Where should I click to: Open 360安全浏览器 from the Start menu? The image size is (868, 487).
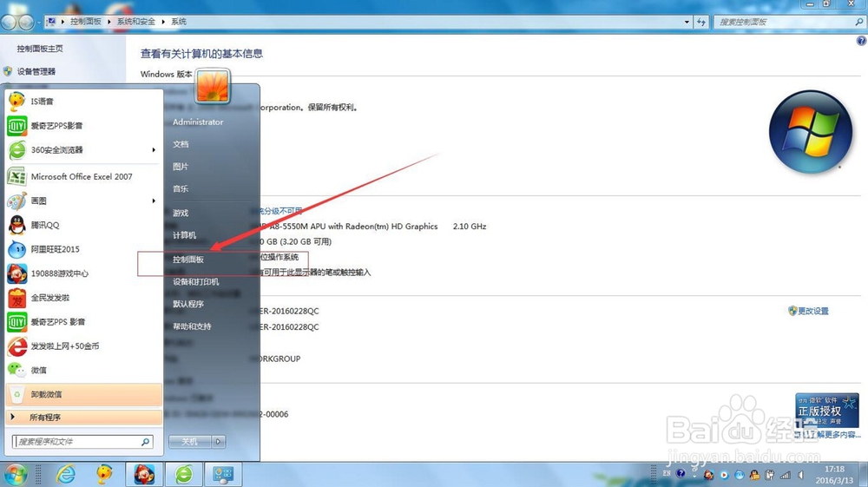83,150
